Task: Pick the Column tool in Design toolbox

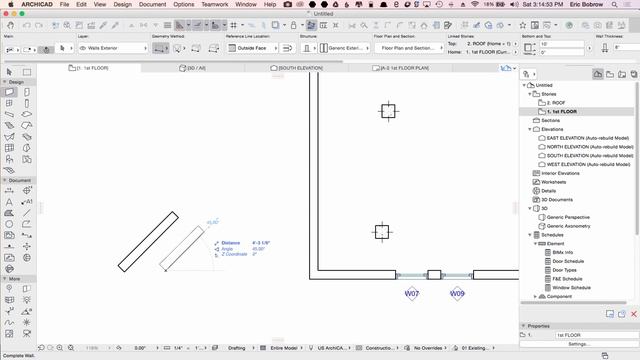Action: click(27, 103)
